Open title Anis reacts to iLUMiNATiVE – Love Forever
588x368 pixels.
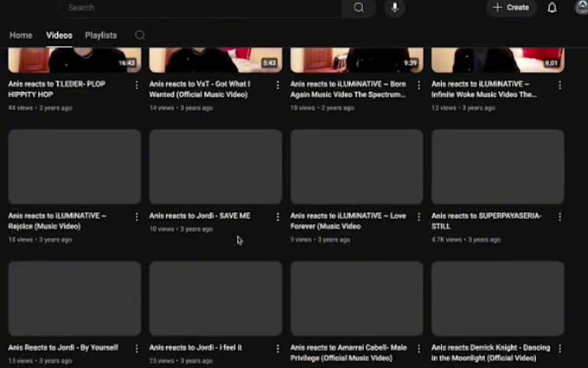pos(348,221)
